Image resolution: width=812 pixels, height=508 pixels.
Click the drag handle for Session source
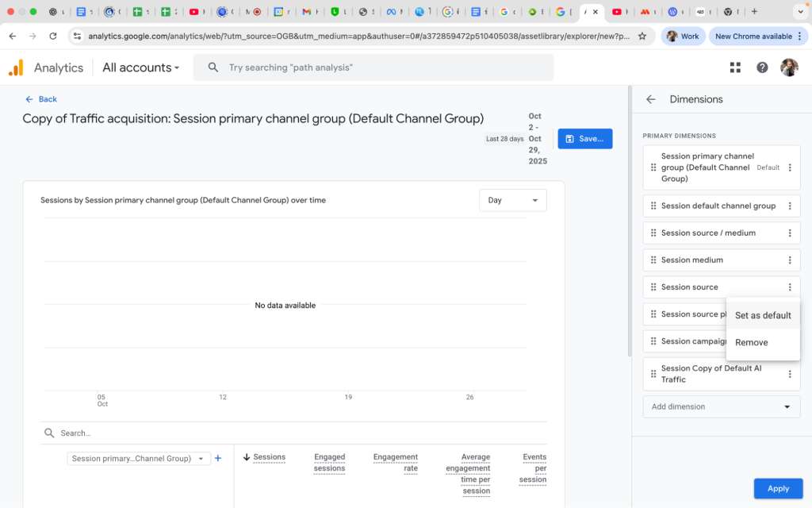click(x=653, y=287)
